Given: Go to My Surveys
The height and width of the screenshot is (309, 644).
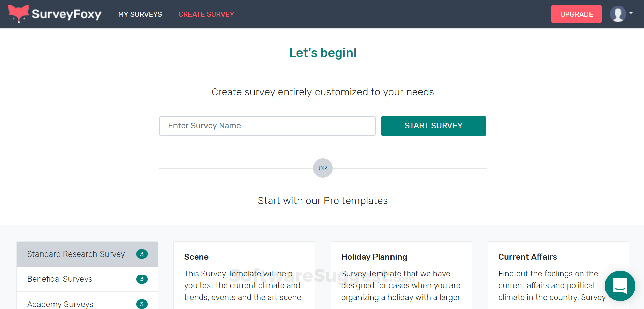Looking at the screenshot, I should (x=140, y=14).
